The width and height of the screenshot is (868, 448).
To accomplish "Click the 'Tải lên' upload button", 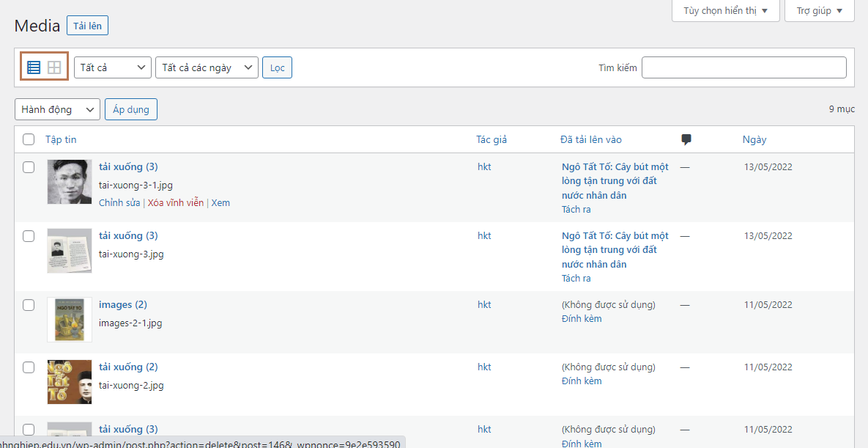I will click(87, 26).
